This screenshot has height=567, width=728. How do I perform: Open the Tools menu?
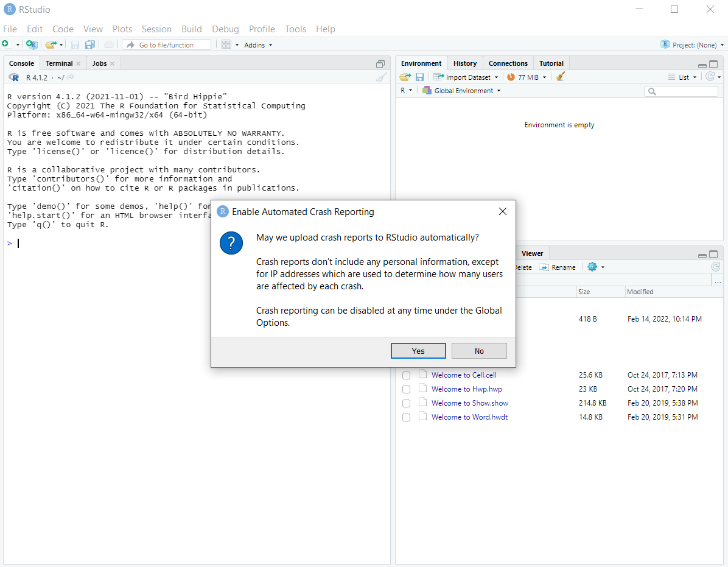[x=295, y=29]
